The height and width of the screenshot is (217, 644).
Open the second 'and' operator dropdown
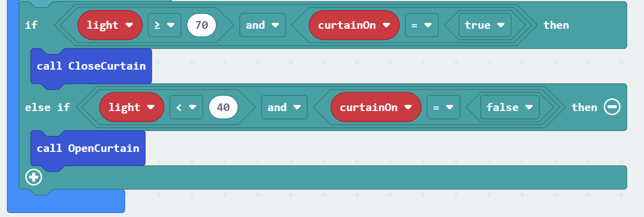[x=284, y=107]
